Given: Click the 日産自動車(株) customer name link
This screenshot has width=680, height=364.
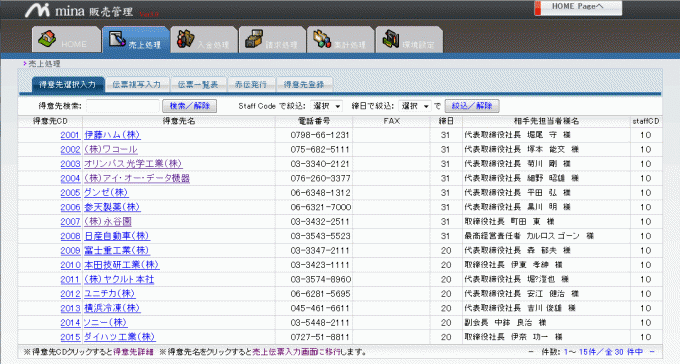Looking at the screenshot, I should (117, 236).
